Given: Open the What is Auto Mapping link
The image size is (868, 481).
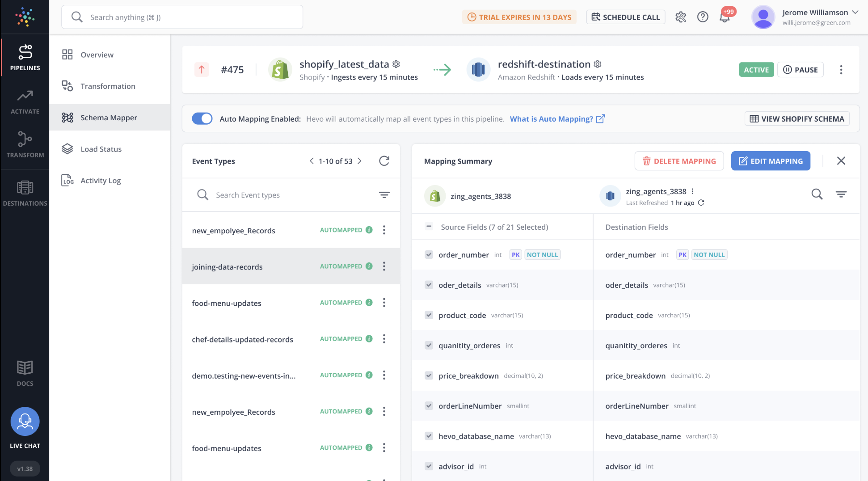Looking at the screenshot, I should point(553,118).
